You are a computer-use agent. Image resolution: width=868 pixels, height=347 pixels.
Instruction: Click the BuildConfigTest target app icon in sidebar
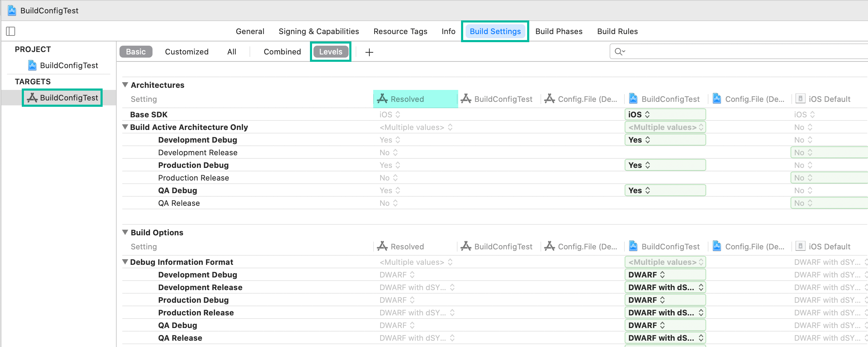click(x=32, y=98)
